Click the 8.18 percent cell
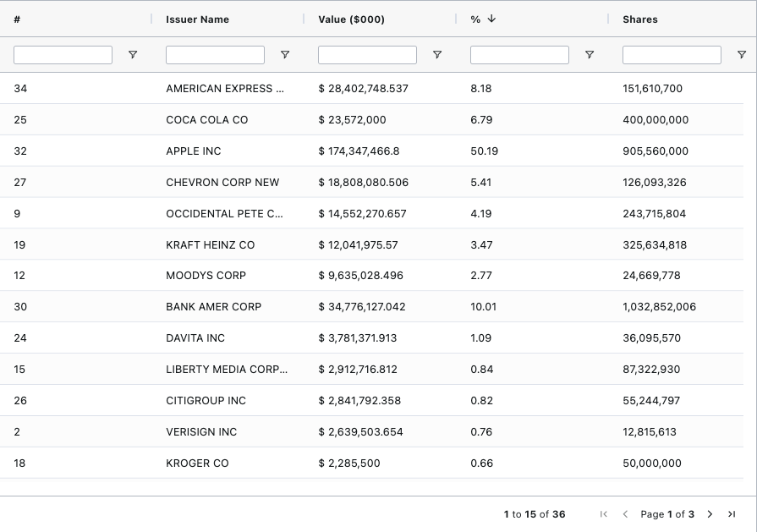 tap(481, 88)
